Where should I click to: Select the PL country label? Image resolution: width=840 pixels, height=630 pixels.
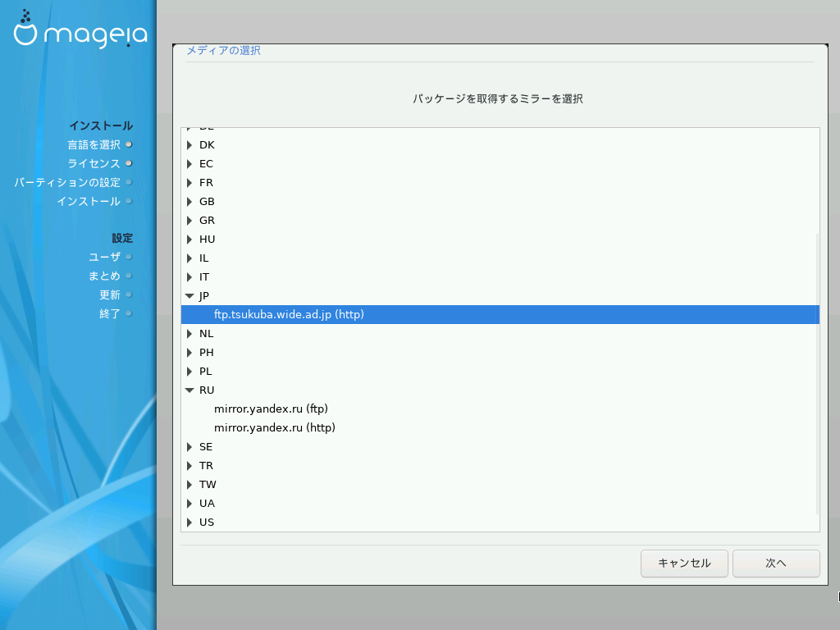pos(206,372)
